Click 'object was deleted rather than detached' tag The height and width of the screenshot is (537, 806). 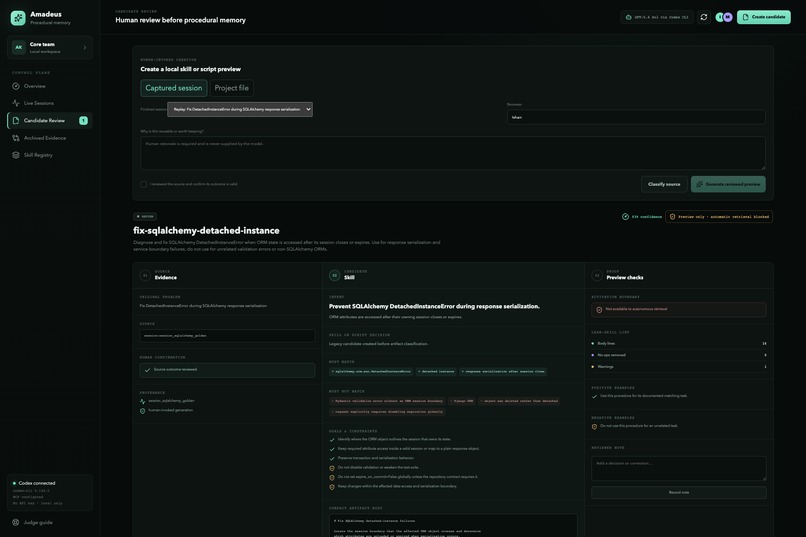(x=519, y=401)
